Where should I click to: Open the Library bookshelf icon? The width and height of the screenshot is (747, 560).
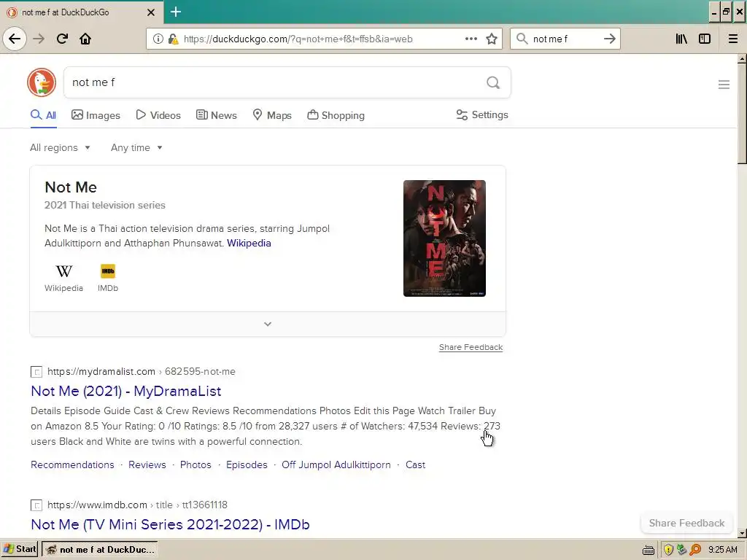[x=681, y=39]
